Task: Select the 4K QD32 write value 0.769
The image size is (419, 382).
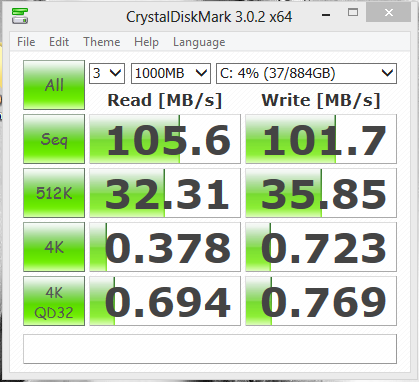Action: pyautogui.click(x=321, y=301)
